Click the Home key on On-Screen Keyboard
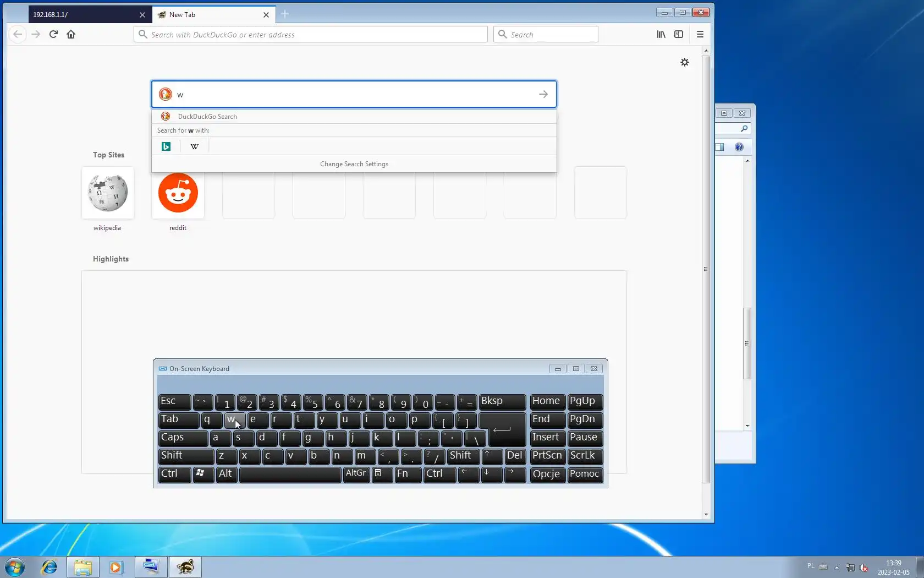The image size is (924, 578). 548,402
